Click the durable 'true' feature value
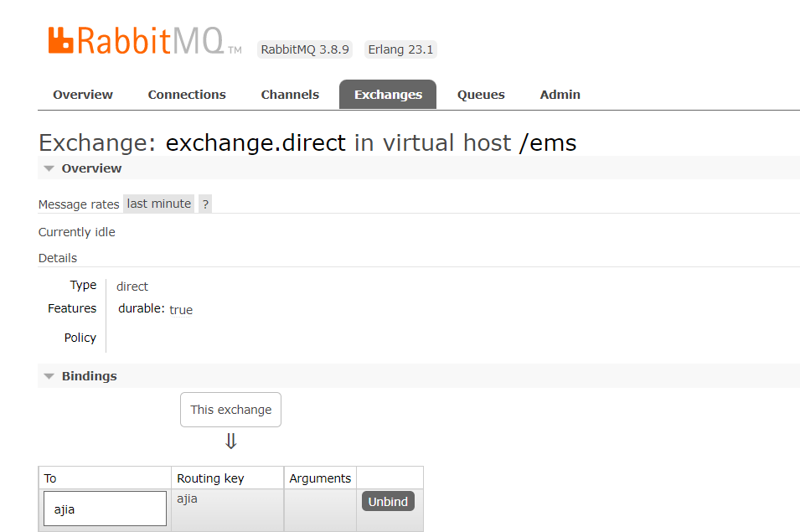The width and height of the screenshot is (800, 532). pyautogui.click(x=181, y=309)
